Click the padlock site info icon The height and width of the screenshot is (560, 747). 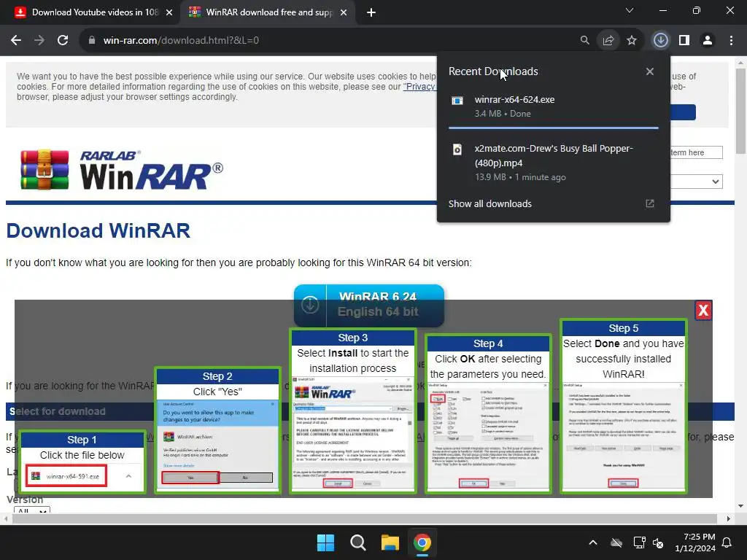pos(92,41)
